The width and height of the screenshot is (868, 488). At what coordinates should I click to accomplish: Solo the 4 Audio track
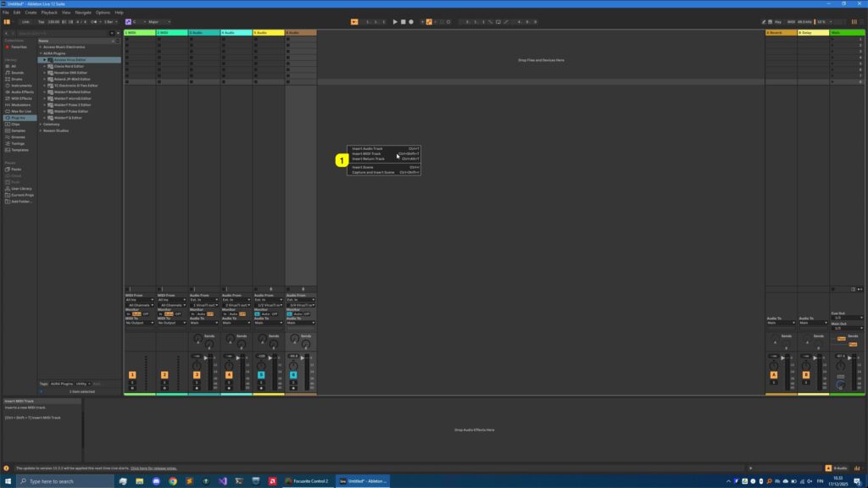(x=229, y=383)
